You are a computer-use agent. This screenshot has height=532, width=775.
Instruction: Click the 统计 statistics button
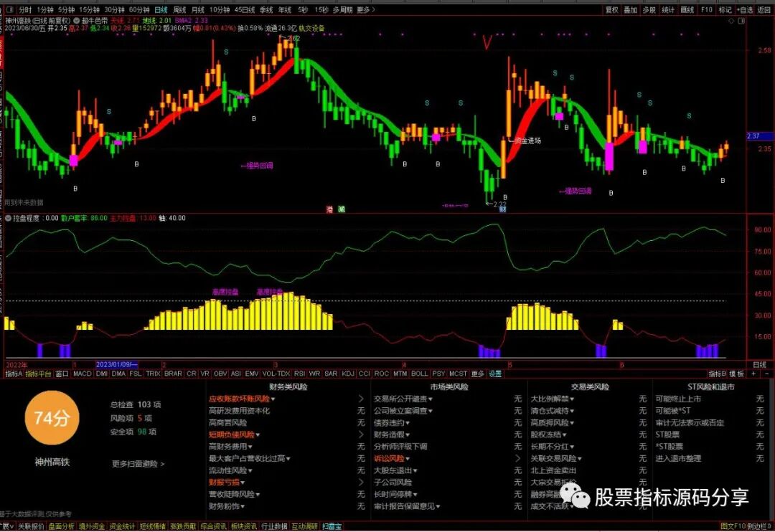coord(668,9)
